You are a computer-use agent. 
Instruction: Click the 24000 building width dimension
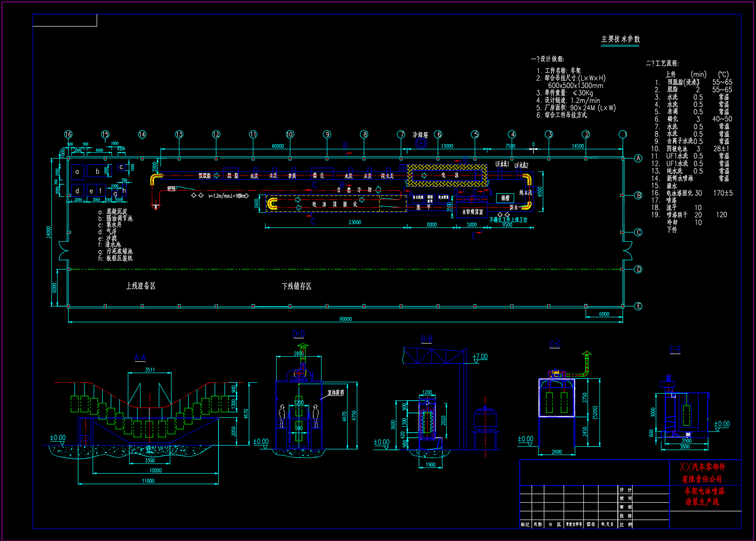coord(49,232)
